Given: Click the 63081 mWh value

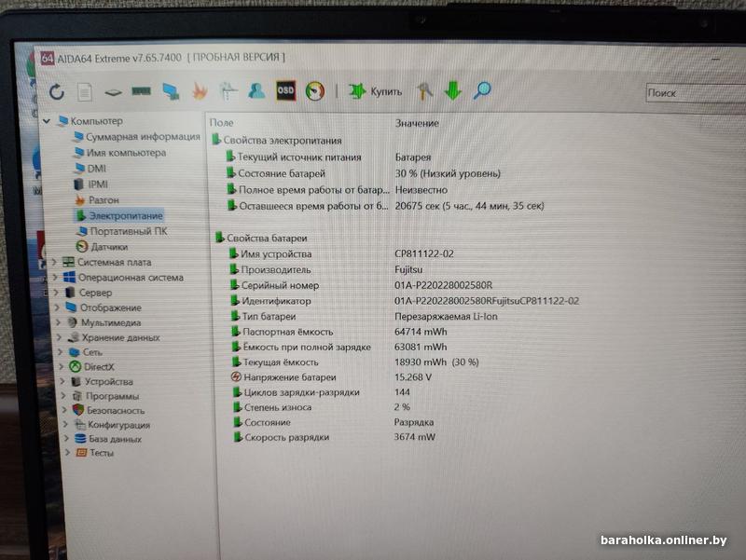Looking at the screenshot, I should [421, 347].
